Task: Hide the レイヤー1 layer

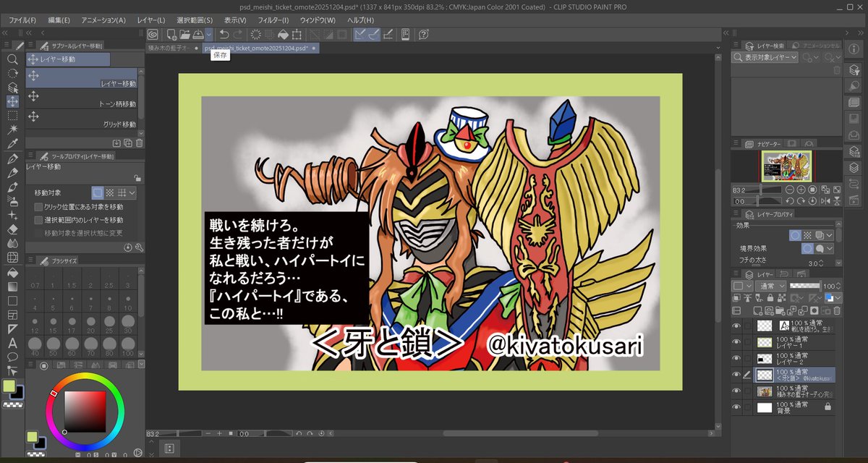Action: click(736, 342)
